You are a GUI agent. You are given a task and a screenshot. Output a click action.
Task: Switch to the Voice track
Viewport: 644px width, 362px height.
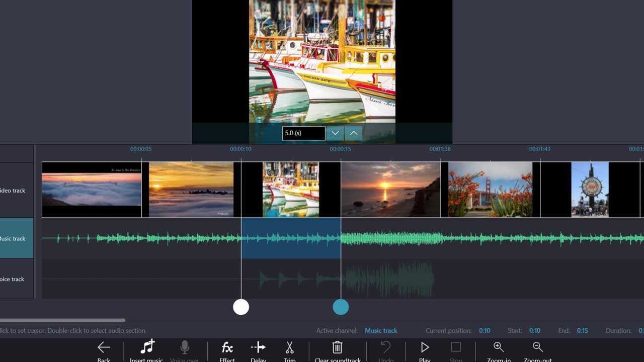coord(13,279)
